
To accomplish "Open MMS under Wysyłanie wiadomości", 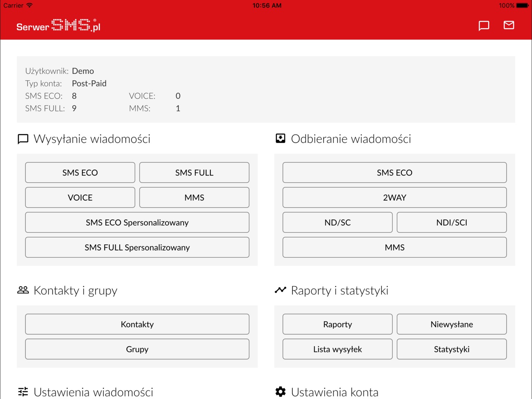I will 194,197.
